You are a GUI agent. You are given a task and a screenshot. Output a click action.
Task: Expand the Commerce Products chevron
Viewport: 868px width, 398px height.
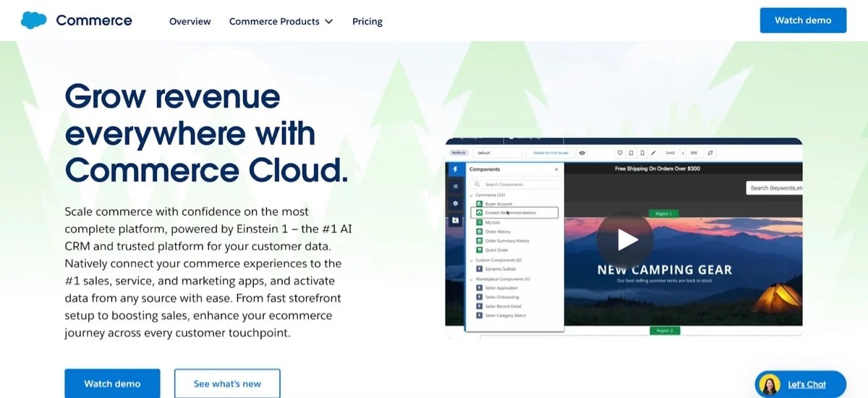(329, 22)
